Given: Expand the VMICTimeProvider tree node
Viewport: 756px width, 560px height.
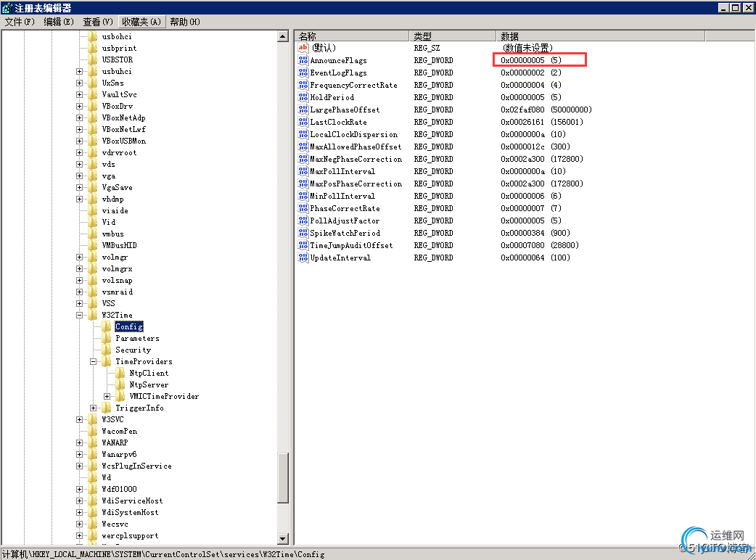Looking at the screenshot, I should coord(107,396).
